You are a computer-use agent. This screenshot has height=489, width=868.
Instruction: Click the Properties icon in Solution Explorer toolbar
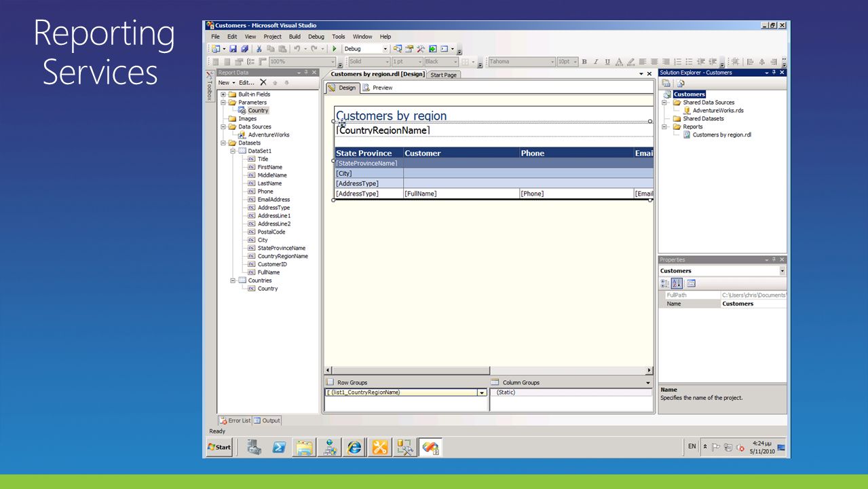(x=666, y=84)
